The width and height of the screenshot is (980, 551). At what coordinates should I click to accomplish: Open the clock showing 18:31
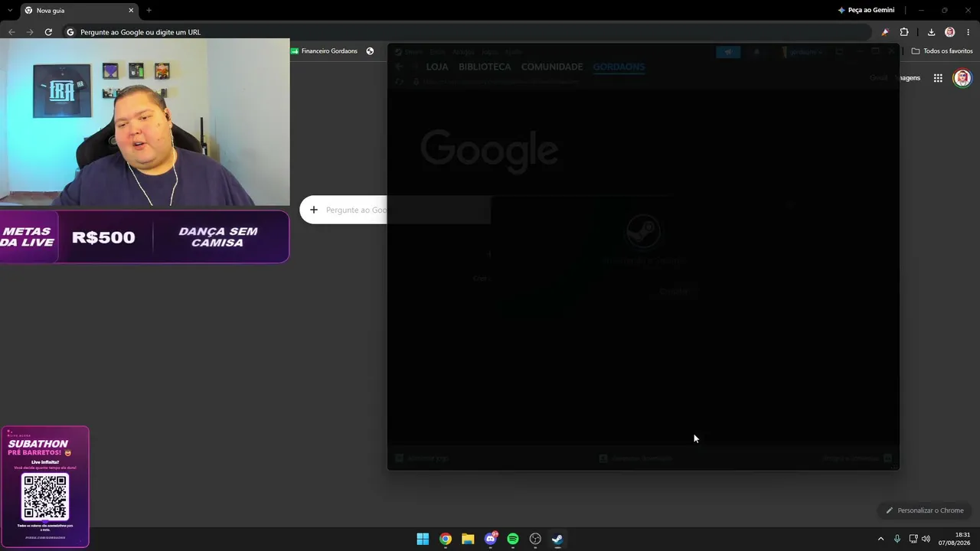(x=953, y=539)
